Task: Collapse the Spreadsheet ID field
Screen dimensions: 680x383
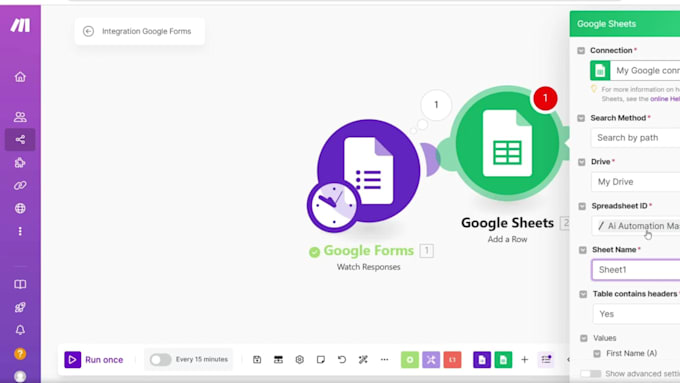Action: click(x=582, y=206)
